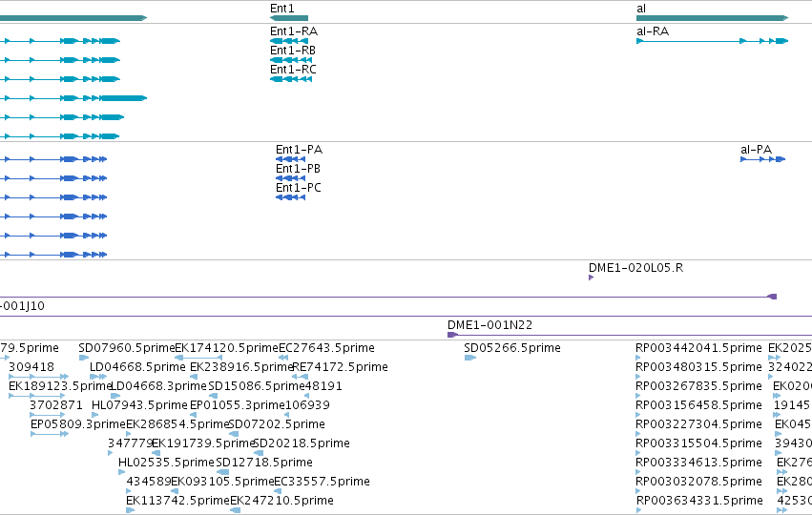Select the SD20218.5prime EST label

click(302, 443)
